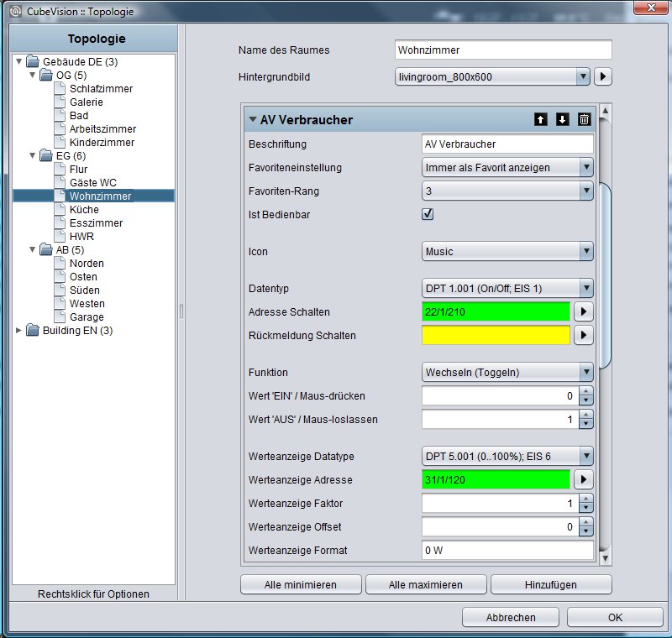The height and width of the screenshot is (638, 672).
Task: Select Esszimmer in the tree
Action: (x=96, y=222)
